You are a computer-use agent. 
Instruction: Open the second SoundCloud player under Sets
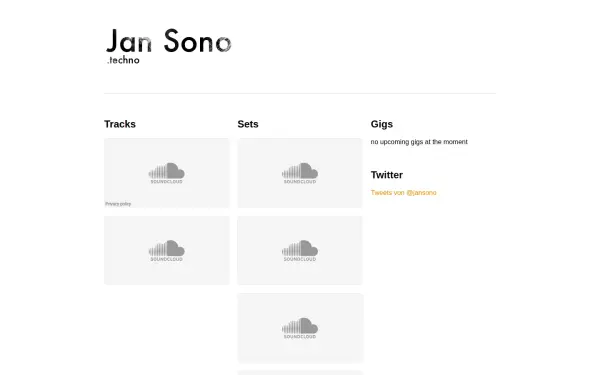coord(300,250)
